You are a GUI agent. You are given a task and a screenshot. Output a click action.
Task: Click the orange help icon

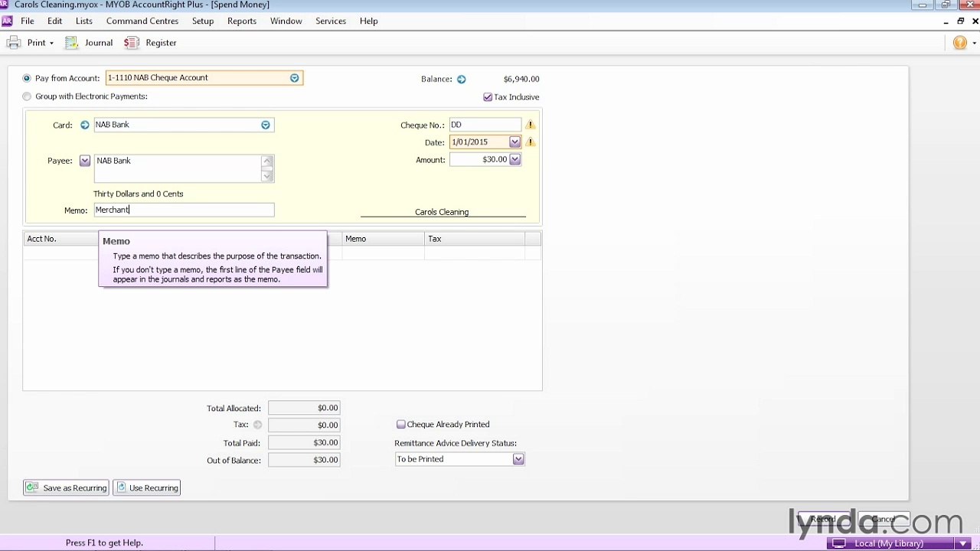(960, 43)
